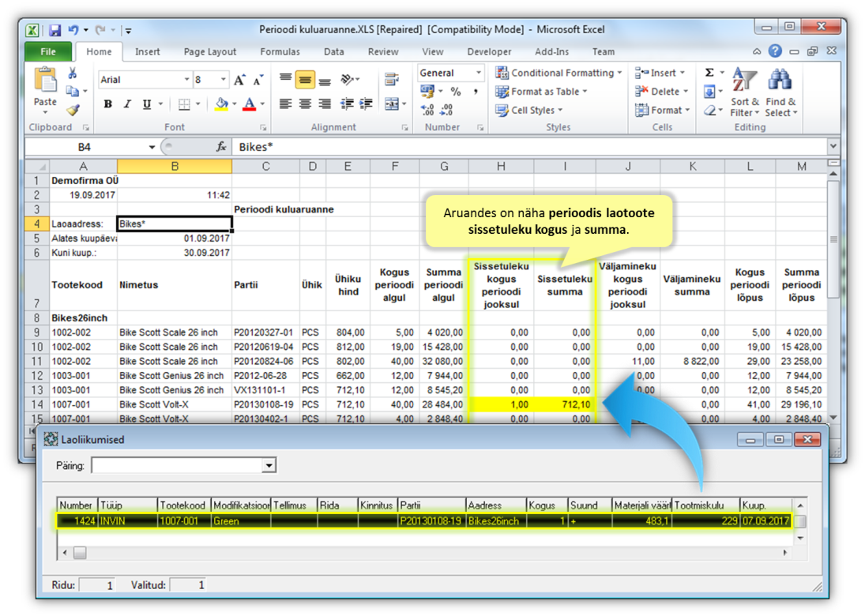Click the formula bar containing Bikes*
The width and height of the screenshot is (865, 616).
coord(529,147)
